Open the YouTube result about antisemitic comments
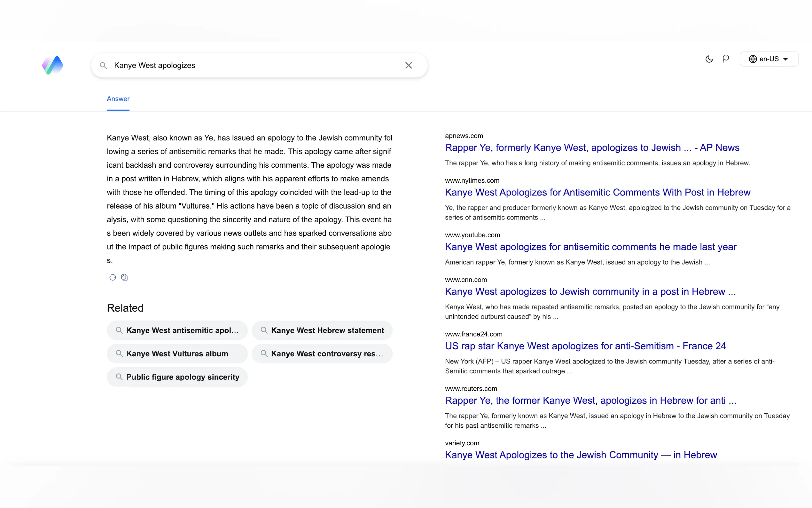The image size is (812, 508). coord(590,247)
